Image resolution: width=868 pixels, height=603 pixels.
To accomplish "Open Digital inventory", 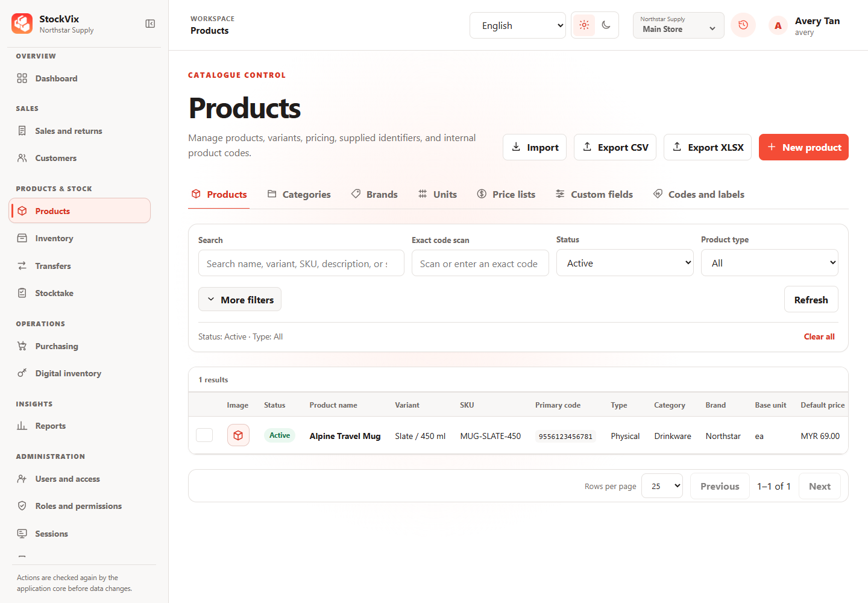I will point(80,373).
